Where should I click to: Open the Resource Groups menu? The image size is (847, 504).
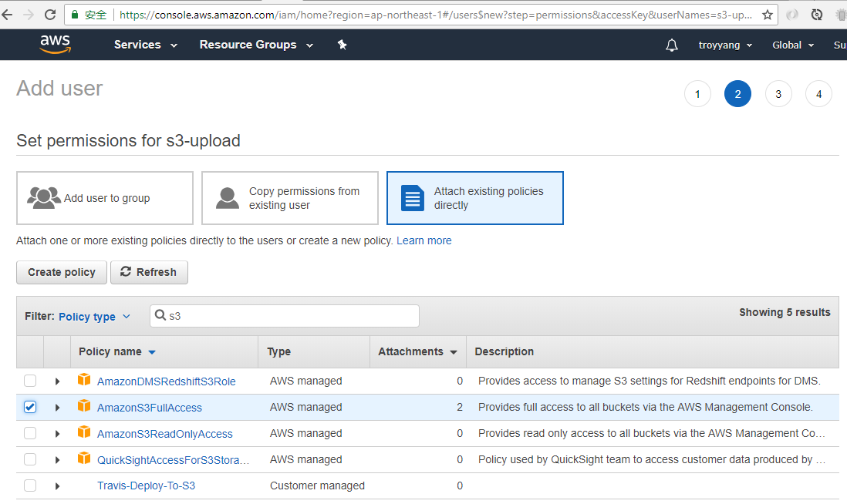click(x=256, y=45)
